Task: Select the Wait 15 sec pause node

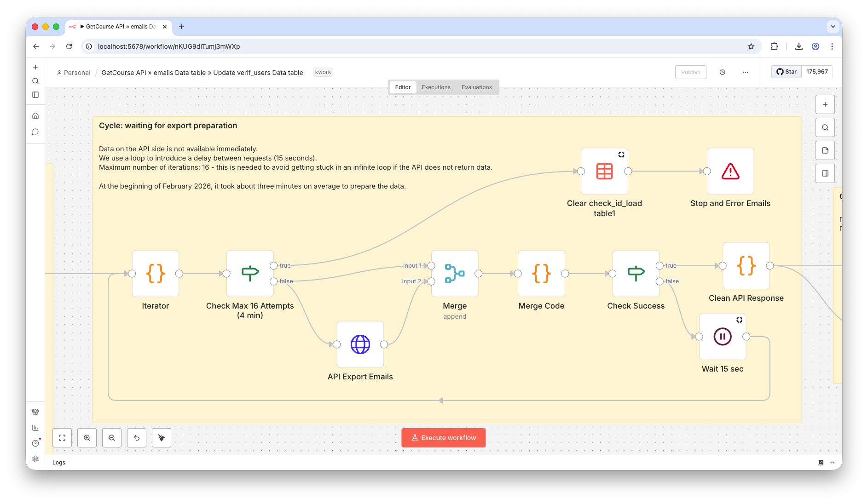Action: (722, 337)
